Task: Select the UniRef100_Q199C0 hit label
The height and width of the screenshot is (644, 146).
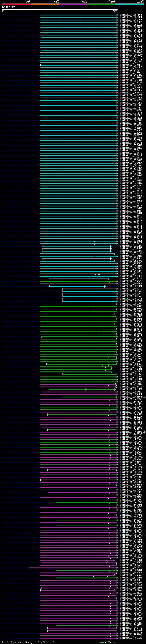Action: pyautogui.click(x=131, y=72)
